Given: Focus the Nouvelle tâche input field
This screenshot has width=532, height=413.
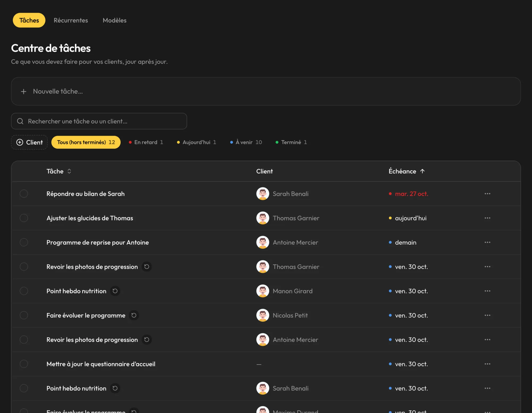Looking at the screenshot, I should point(266,92).
